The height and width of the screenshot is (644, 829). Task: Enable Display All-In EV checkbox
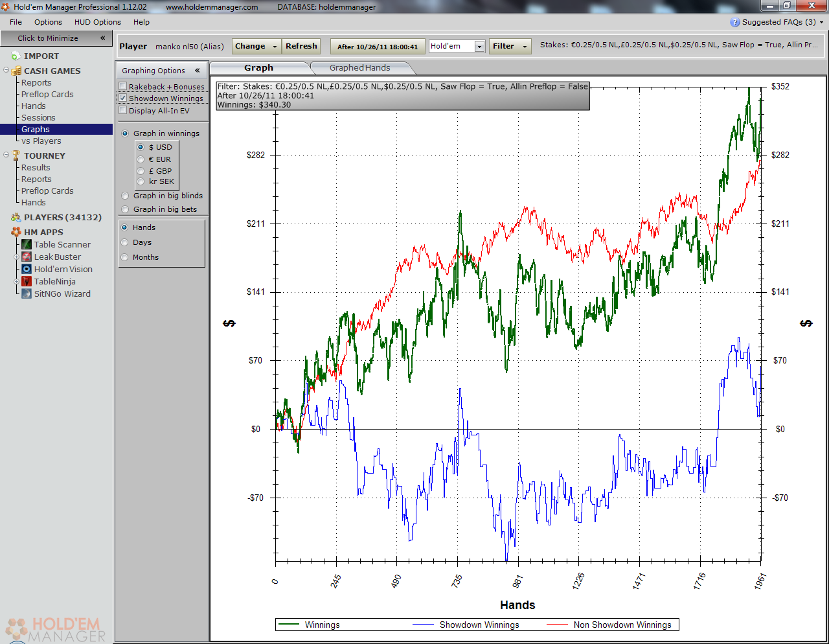[x=123, y=110]
